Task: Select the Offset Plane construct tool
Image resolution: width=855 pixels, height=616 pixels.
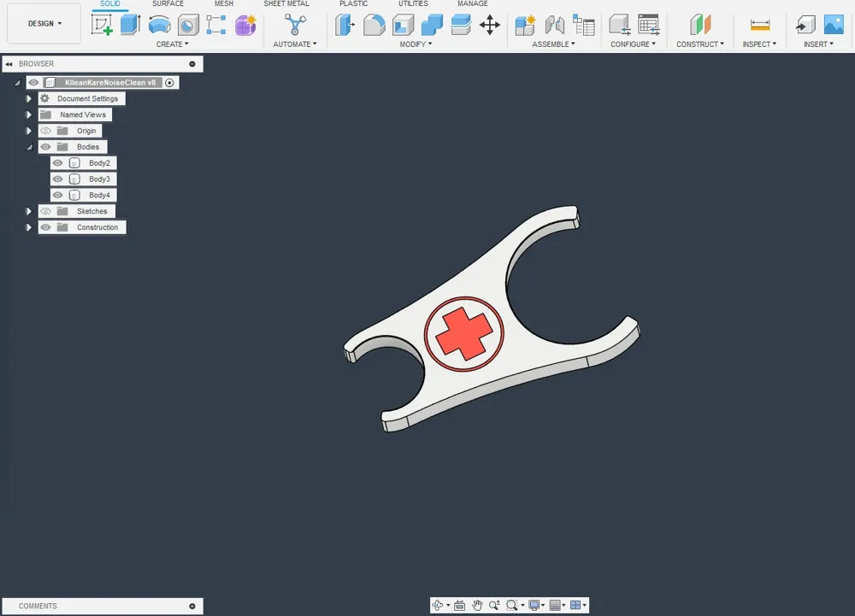Action: (700, 25)
